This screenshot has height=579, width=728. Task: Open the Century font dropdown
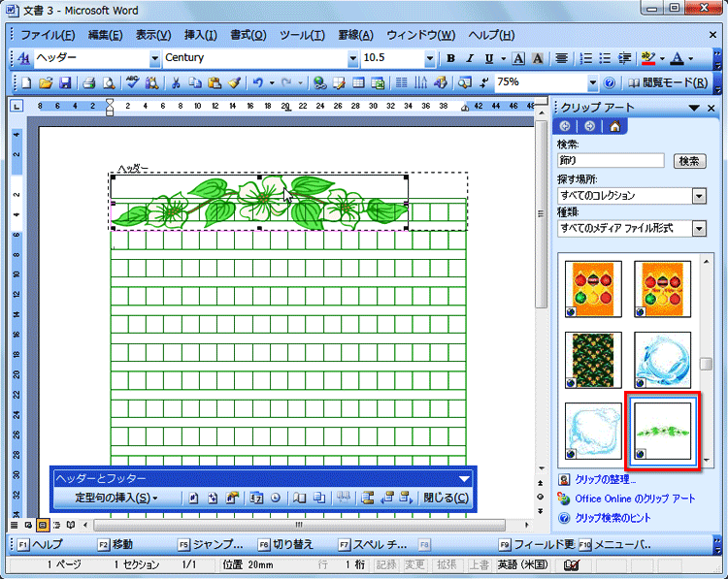[353, 58]
